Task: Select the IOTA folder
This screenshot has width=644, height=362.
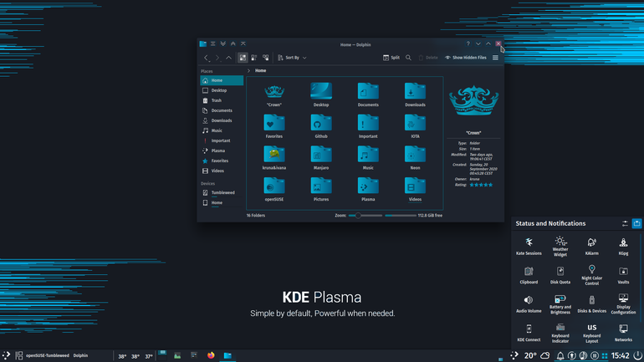Action: click(415, 126)
